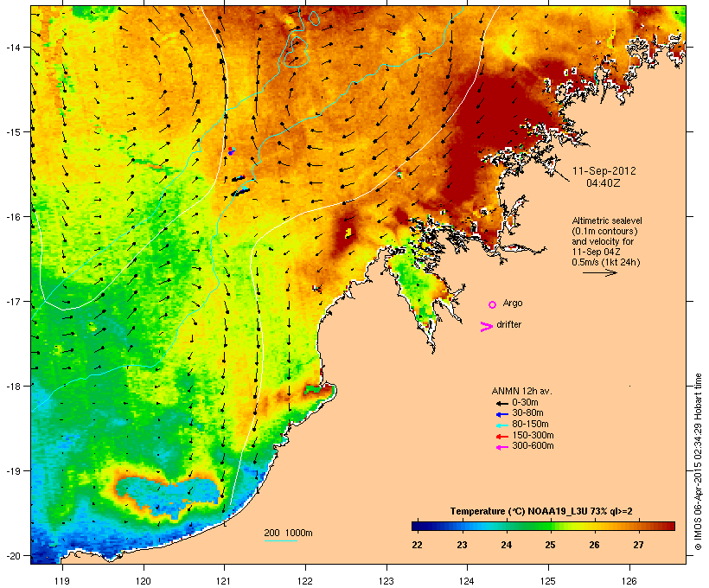Image resolution: width=709 pixels, height=588 pixels.
Task: Click the red 150-300m legend arrow
Action: click(501, 437)
